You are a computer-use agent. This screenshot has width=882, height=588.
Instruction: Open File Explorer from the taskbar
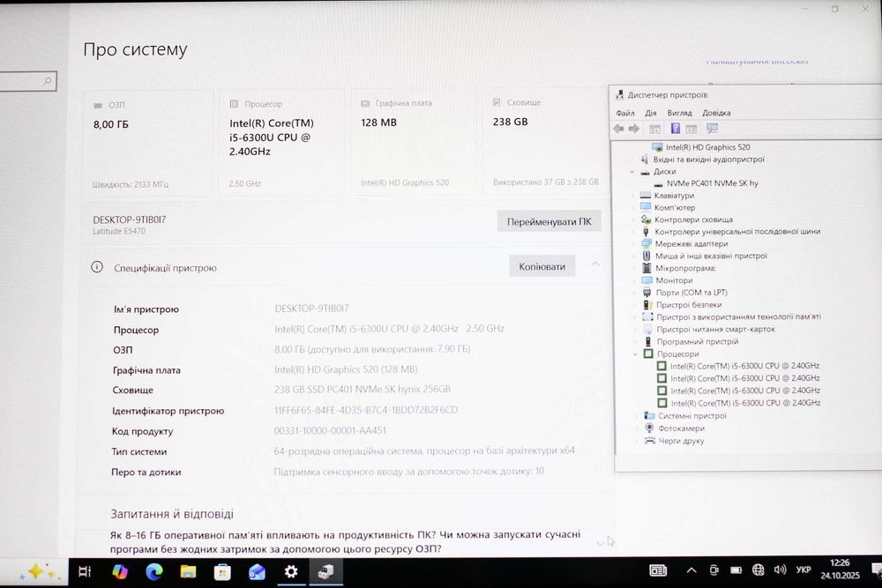188,572
